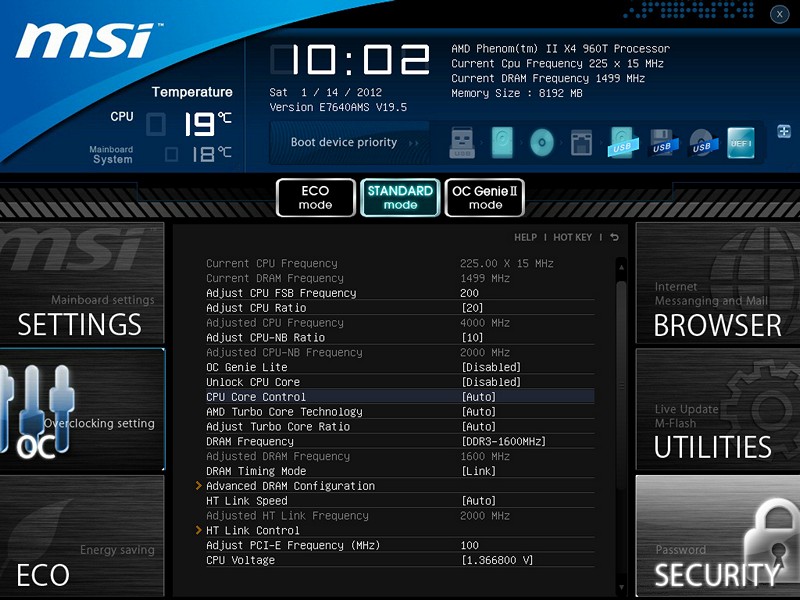Open DRAM Timing Mode [Link] option

point(479,470)
